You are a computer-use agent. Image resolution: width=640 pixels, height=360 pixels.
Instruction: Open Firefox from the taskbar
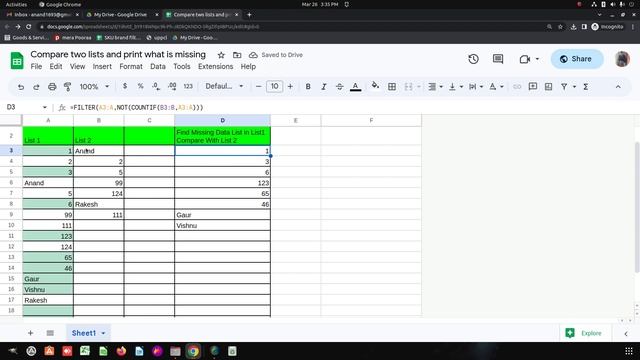pyautogui.click(x=121, y=351)
